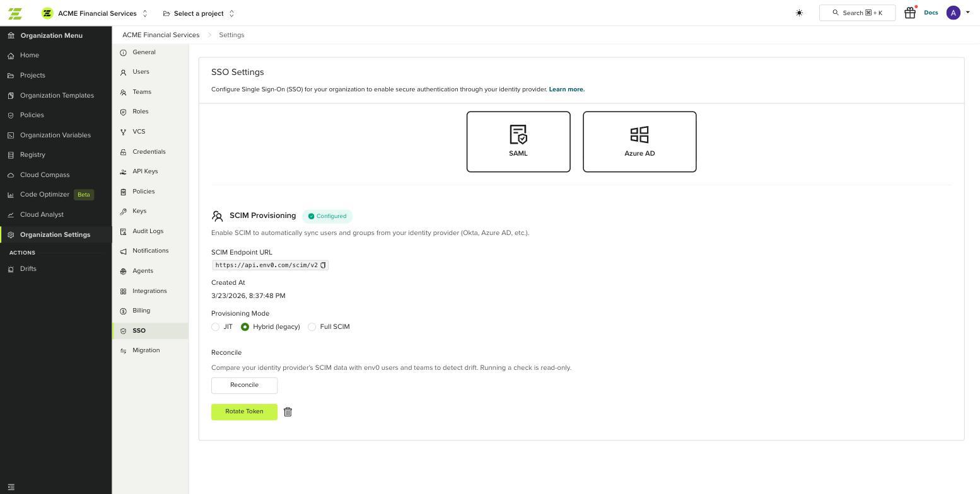Click ACME Financial Services breadcrumb link
This screenshot has height=494, width=980.
click(x=161, y=35)
